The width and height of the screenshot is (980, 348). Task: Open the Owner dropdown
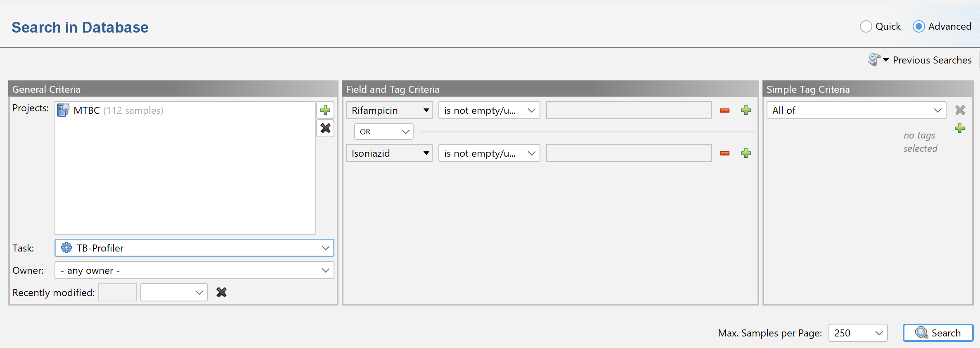(194, 270)
